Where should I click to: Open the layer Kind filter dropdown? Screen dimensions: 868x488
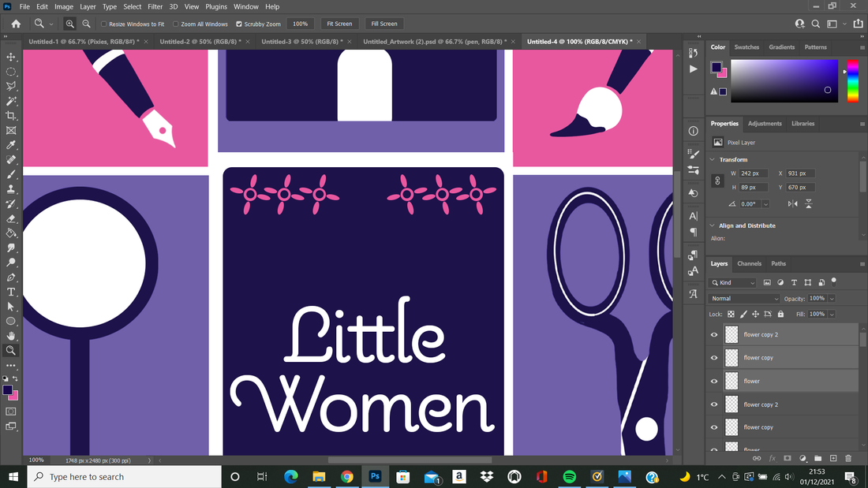click(x=734, y=283)
